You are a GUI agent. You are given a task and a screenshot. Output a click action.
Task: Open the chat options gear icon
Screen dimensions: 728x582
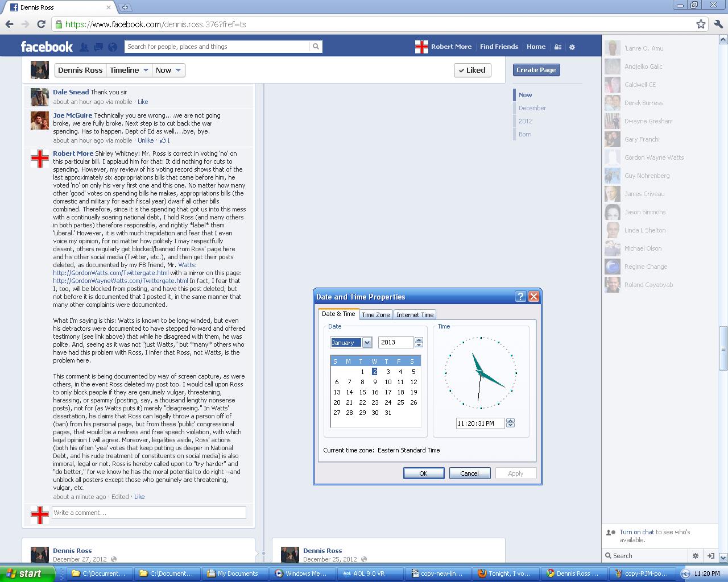[x=695, y=556]
